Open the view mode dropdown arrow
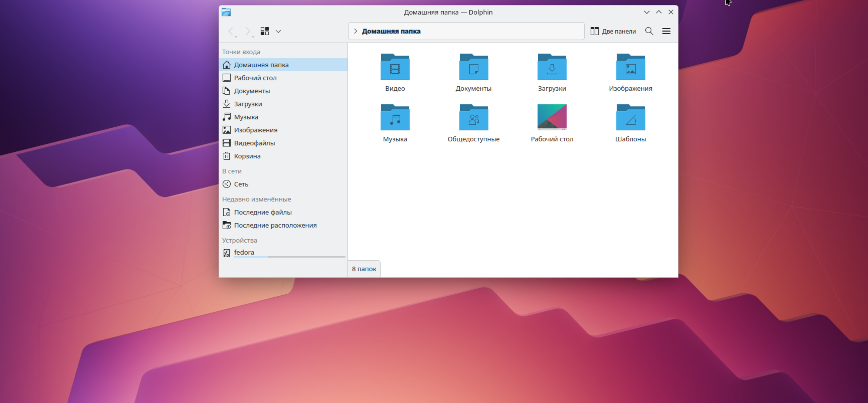868x403 pixels. (x=278, y=31)
